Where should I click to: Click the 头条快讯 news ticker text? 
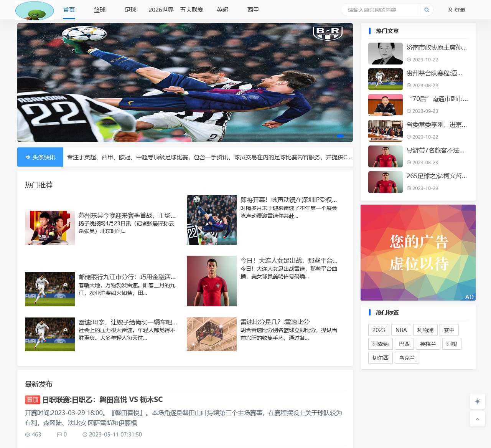point(209,157)
